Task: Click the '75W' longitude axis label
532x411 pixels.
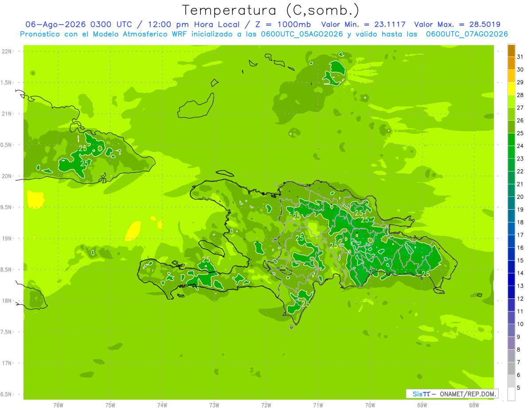Action: coord(110,405)
